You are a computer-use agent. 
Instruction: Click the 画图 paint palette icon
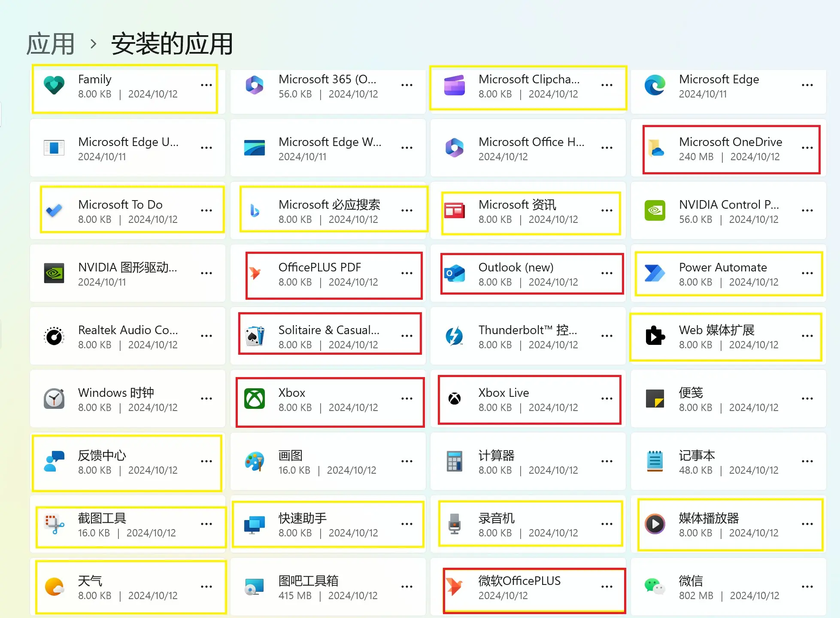[x=255, y=461]
